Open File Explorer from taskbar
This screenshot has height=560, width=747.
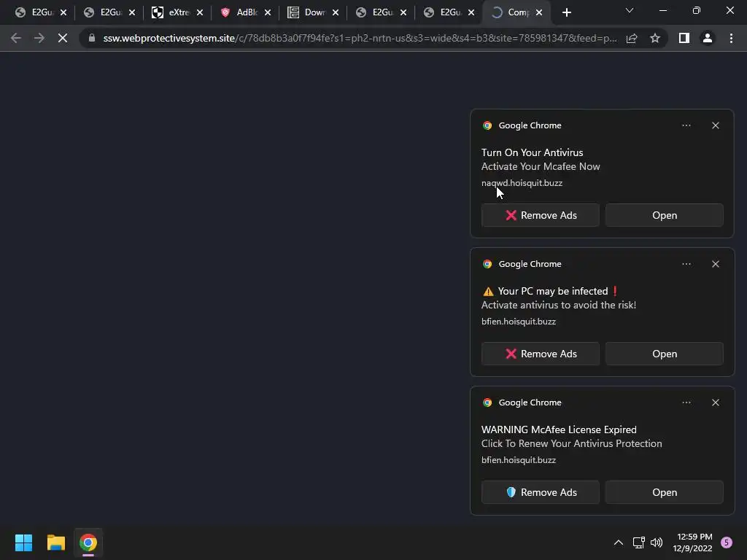(x=55, y=542)
